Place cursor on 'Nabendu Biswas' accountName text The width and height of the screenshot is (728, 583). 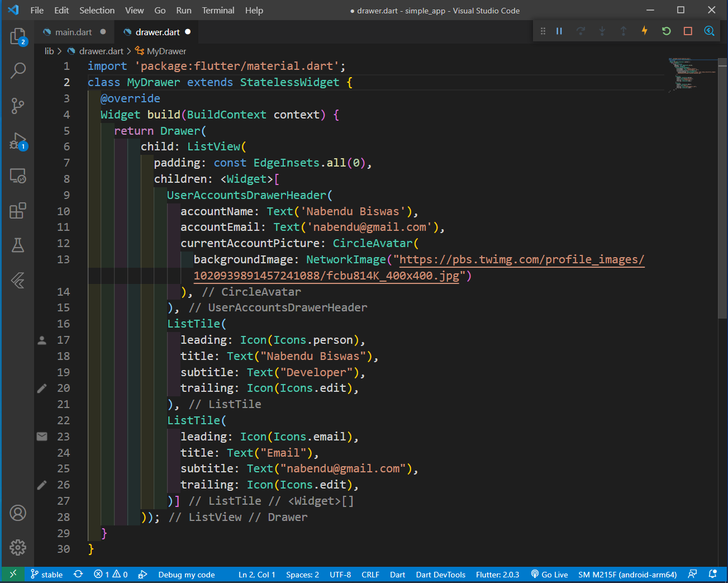353,211
